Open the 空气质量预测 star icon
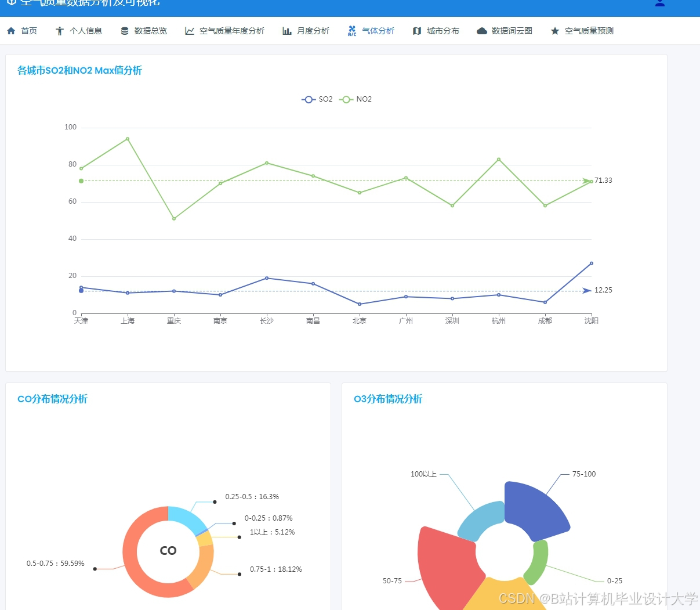 tap(554, 30)
